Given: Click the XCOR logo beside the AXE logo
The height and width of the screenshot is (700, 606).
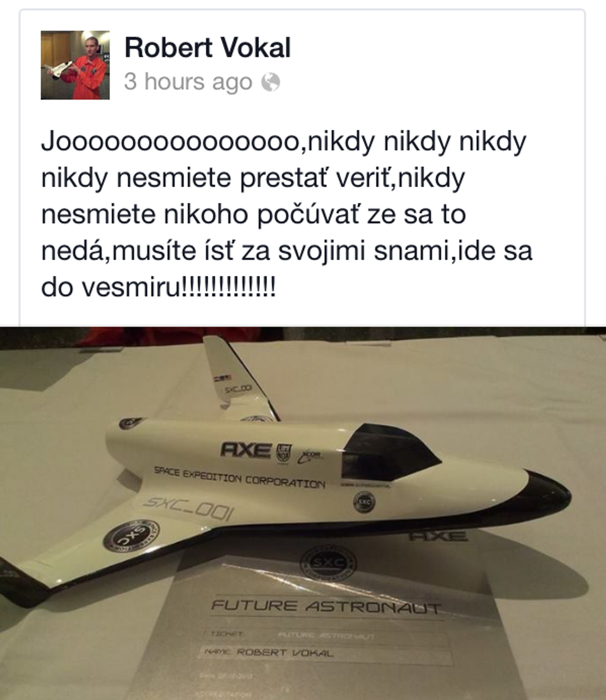Looking at the screenshot, I should pos(311,456).
